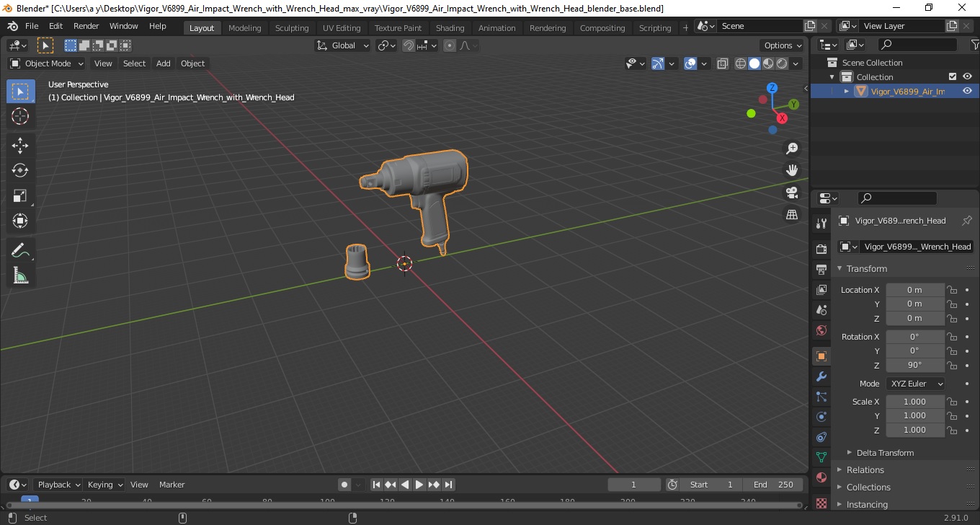Open the Object Mode dropdown
The height and width of the screenshot is (525, 980).
click(47, 63)
